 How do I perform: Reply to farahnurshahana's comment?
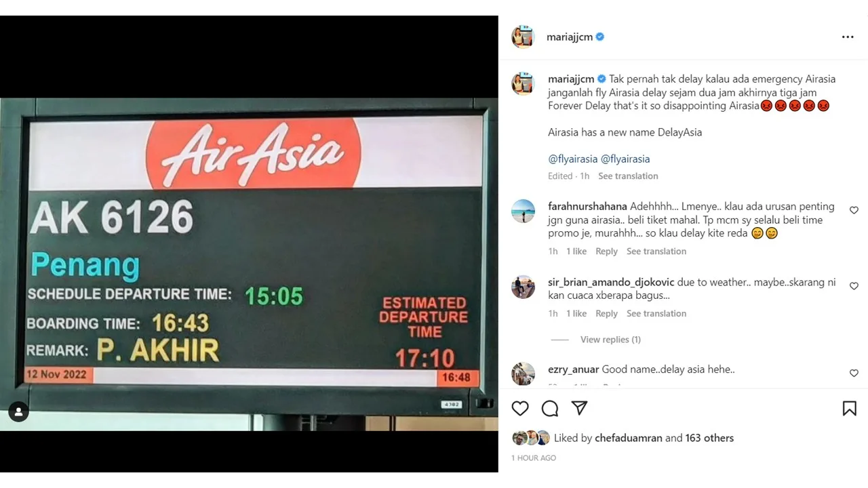[x=606, y=251]
